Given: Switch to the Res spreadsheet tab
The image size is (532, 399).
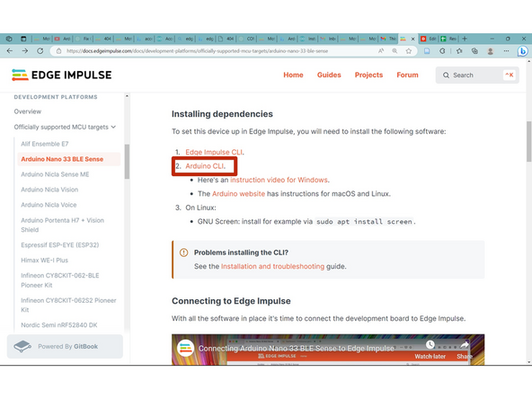Looking at the screenshot, I should click(x=448, y=39).
